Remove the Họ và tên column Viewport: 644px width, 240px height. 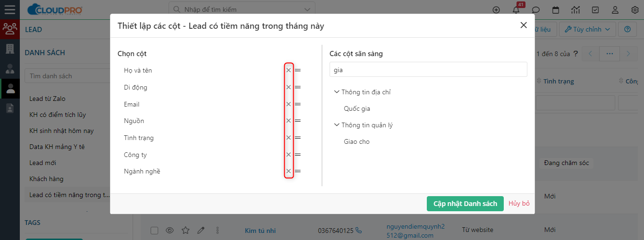[288, 70]
